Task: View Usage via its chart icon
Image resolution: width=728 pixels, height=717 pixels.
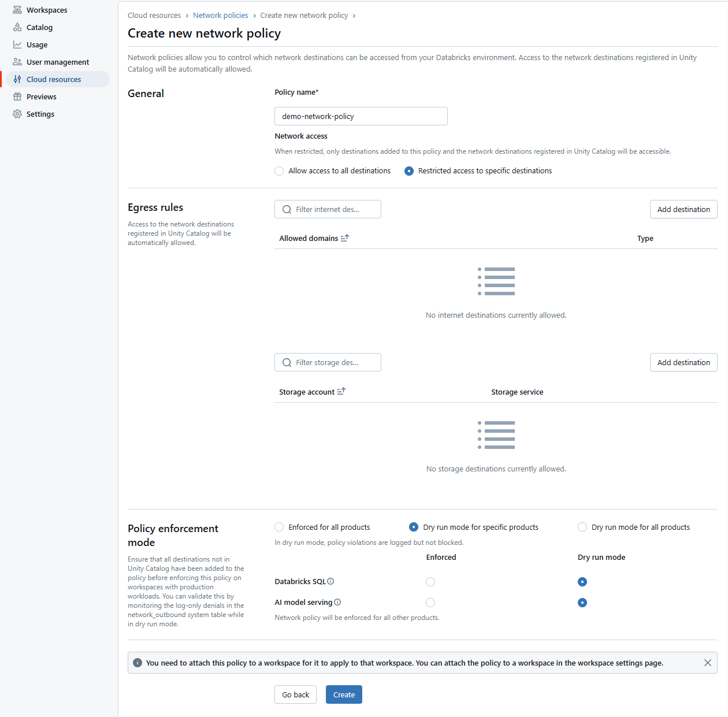Action: point(17,44)
